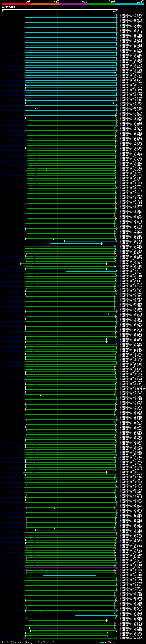Click the purple alignment bar for UniRef100_P30741
Screen dimensions: 146x644
point(71,568)
